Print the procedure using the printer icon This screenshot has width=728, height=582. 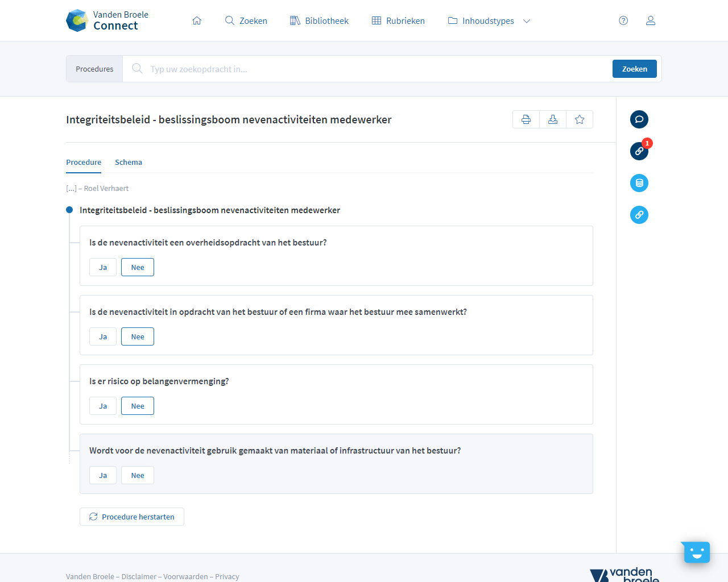pyautogui.click(x=525, y=119)
